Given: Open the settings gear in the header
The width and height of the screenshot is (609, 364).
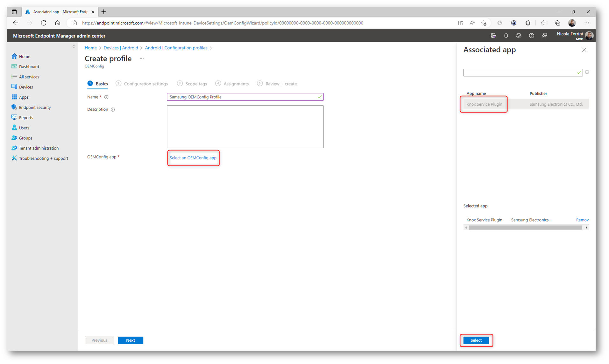Looking at the screenshot, I should point(519,36).
